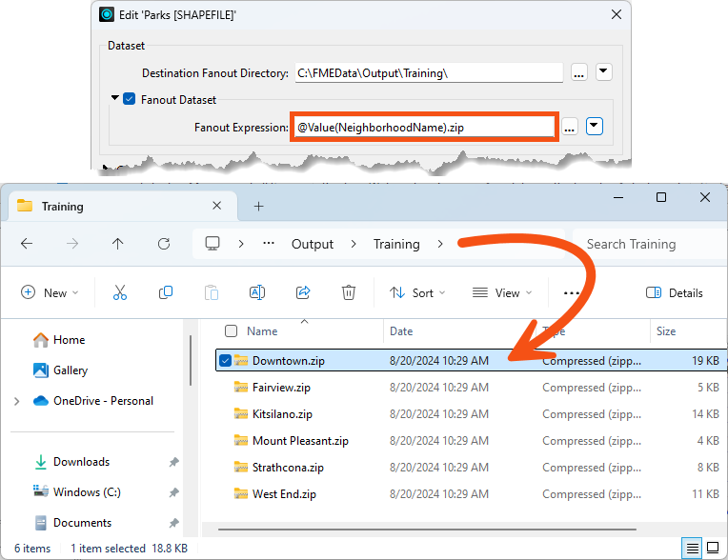Click the Delete trash can icon
The width and height of the screenshot is (728, 560).
coord(349,292)
